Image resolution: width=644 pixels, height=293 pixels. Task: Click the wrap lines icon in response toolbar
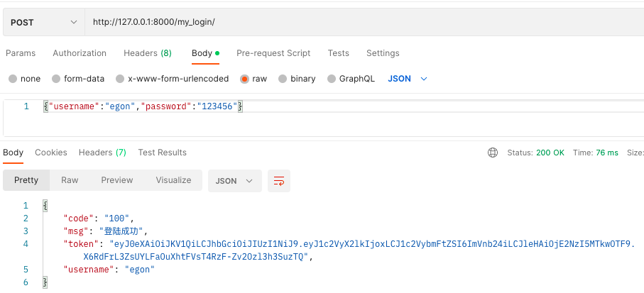[278, 181]
